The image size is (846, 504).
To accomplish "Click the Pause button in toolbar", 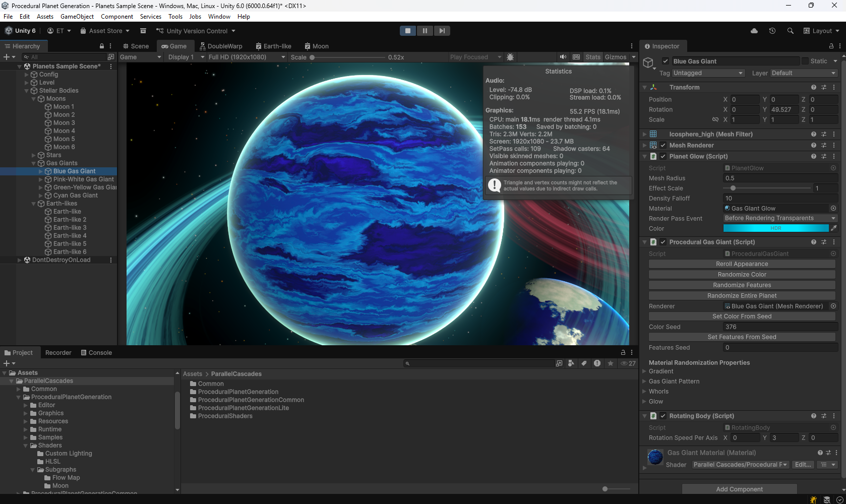I will click(x=425, y=31).
